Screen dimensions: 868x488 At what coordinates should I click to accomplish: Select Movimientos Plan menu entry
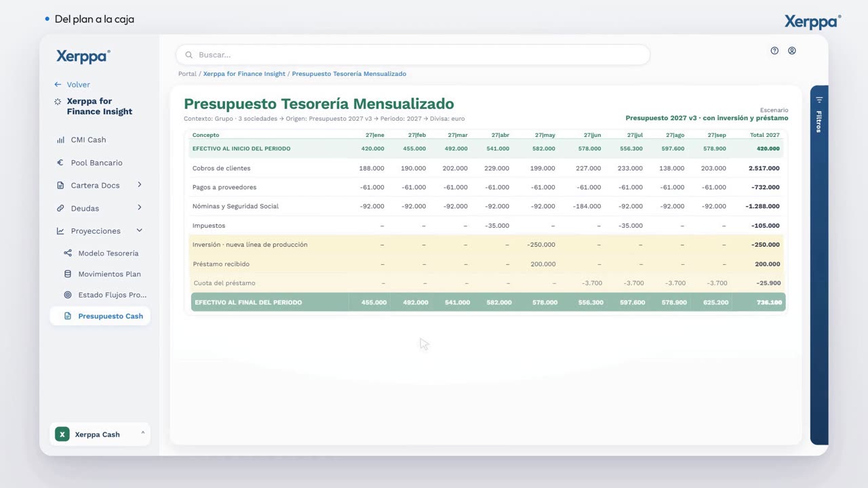[x=110, y=274]
